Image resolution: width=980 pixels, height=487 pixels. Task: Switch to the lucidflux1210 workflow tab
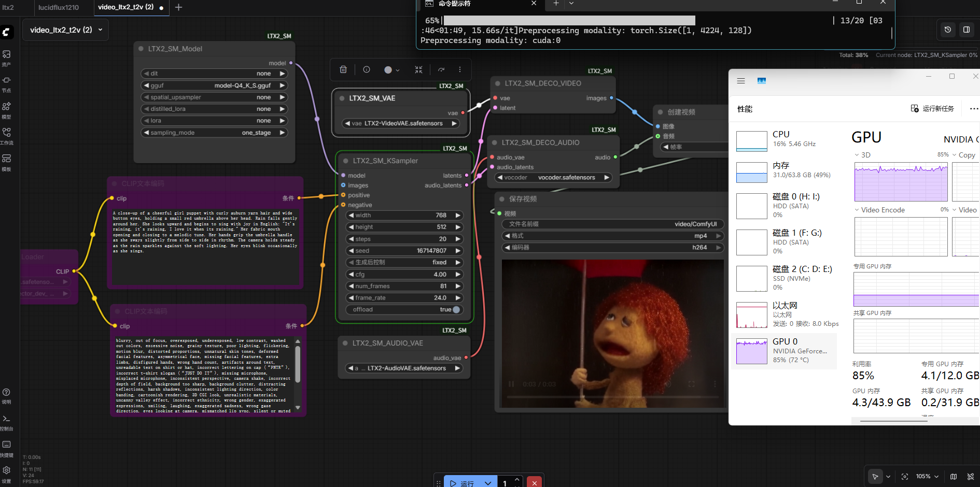(x=59, y=7)
